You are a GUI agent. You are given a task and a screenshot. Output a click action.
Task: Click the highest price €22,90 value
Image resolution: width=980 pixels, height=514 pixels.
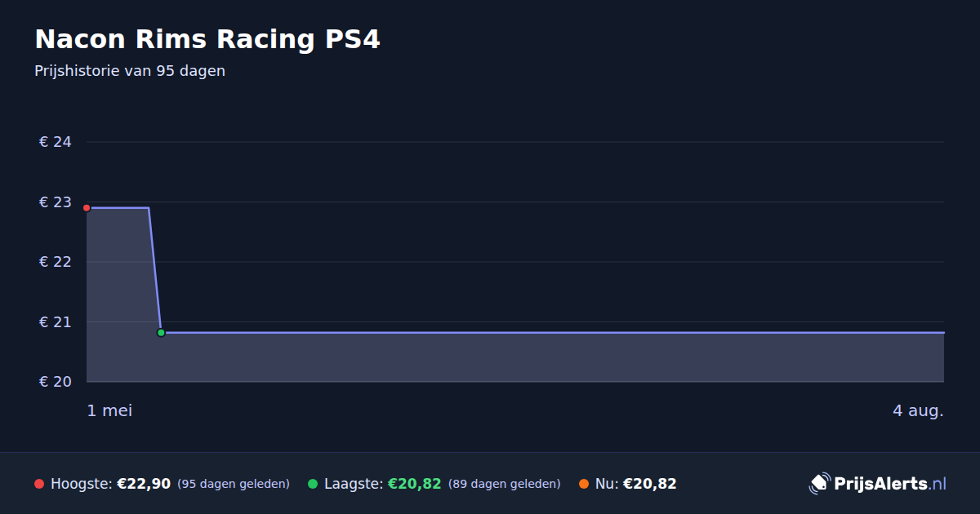(144, 484)
